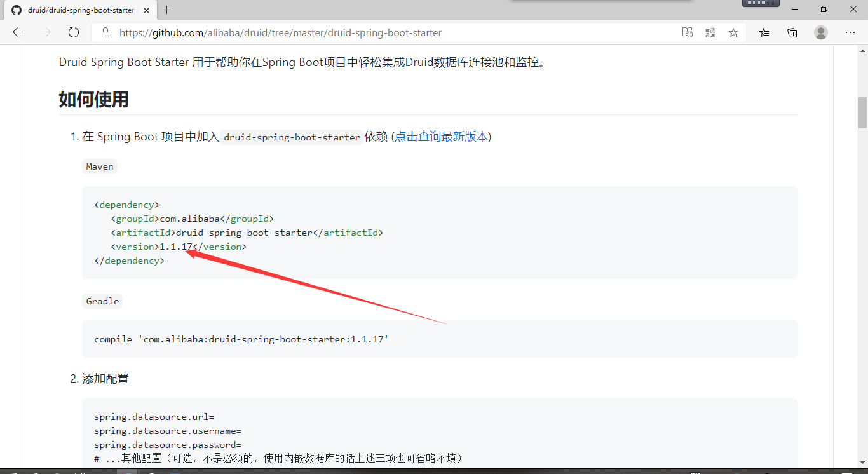Open Collections in the browser toolbar
868x474 pixels.
point(792,32)
